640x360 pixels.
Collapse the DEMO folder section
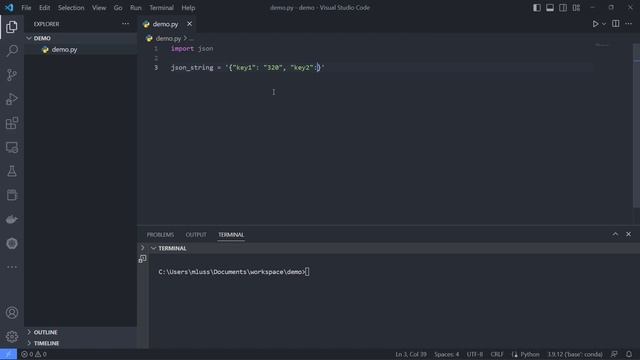pyautogui.click(x=80, y=38)
